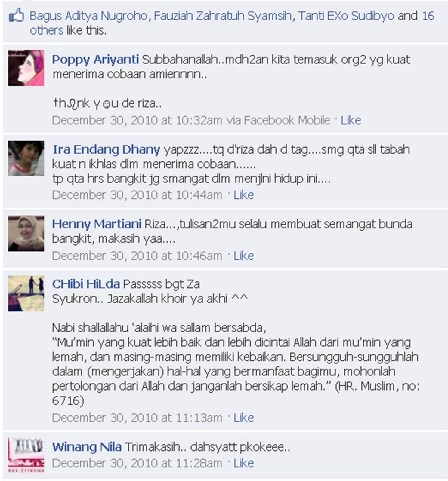Image resolution: width=448 pixels, height=481 pixels.
Task: Click the Winang Nila name link
Action: pos(87,447)
